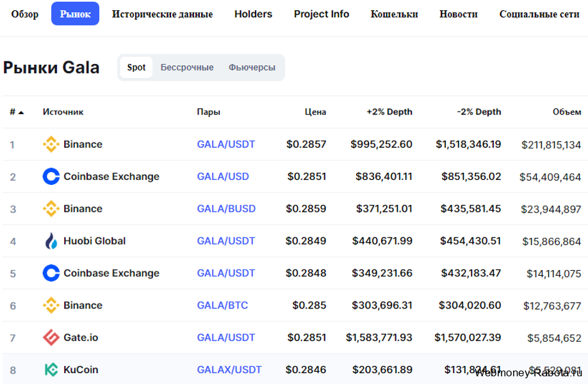The height and width of the screenshot is (384, 588).
Task: Click the Binance logo in row 1
Action: 51,144
